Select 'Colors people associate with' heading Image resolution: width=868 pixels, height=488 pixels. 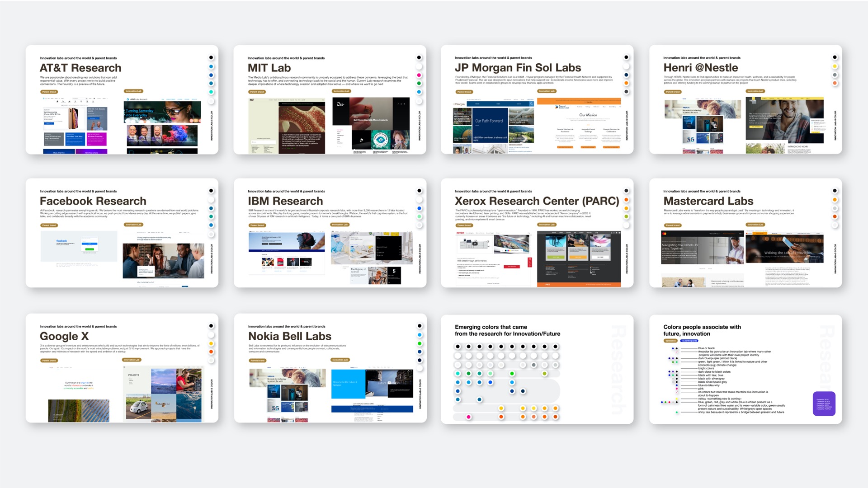pos(702,327)
